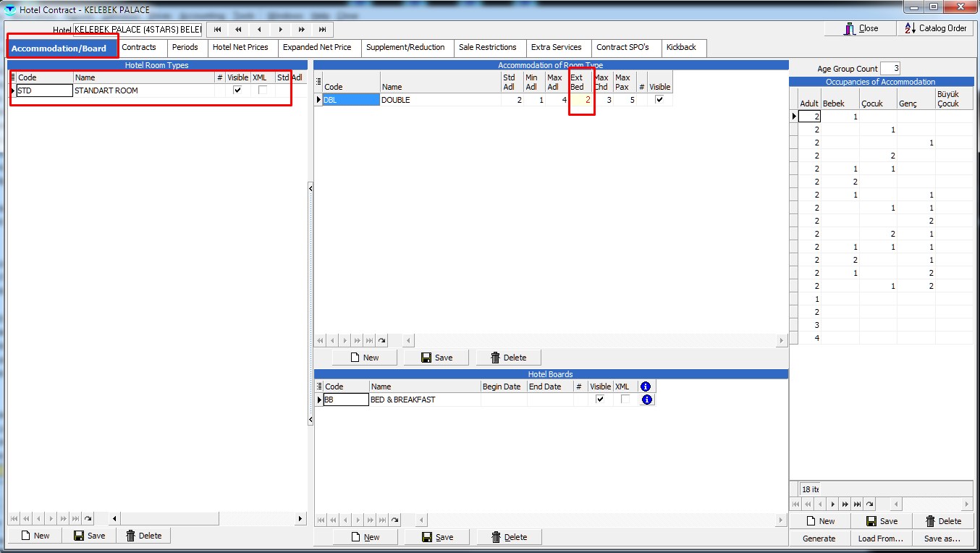Add new accommodation of room type
980x553 pixels.
[365, 358]
